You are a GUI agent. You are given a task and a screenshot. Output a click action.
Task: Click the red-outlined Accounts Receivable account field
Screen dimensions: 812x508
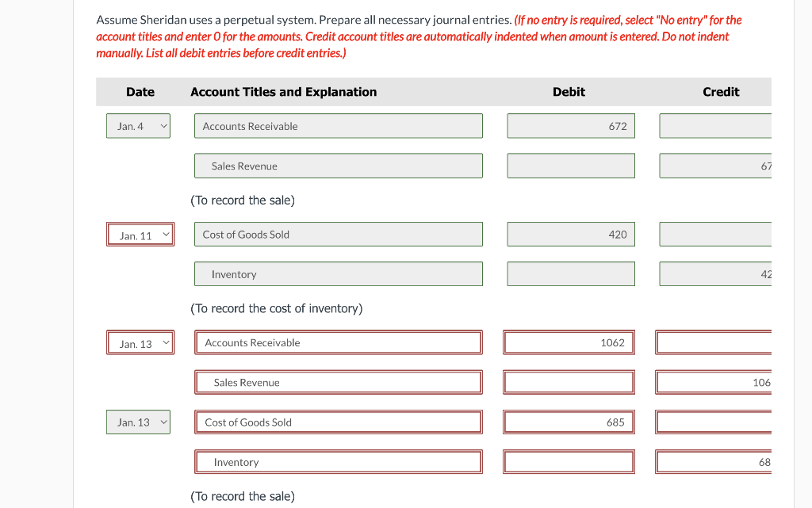coord(339,342)
